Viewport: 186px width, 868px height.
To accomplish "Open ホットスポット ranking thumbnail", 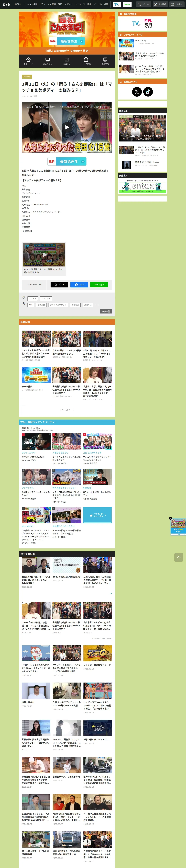I will tap(36, 441).
